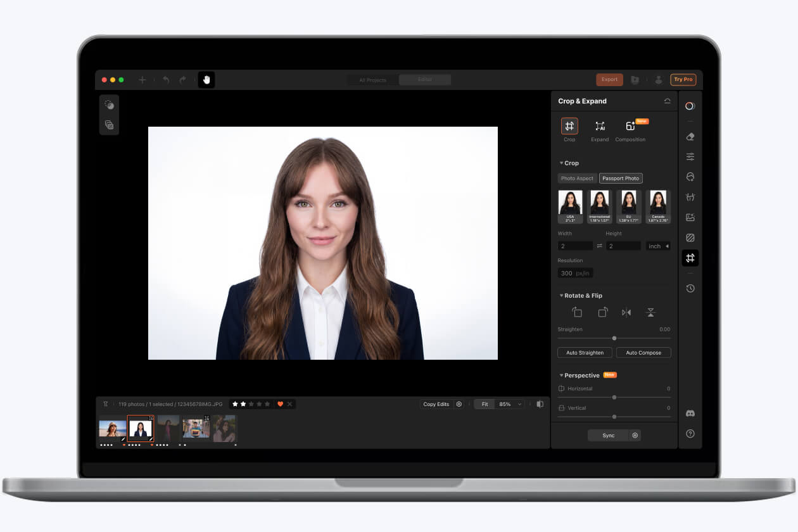Click the redo arrow in the top toolbar
The width and height of the screenshot is (798, 532).
(x=182, y=80)
